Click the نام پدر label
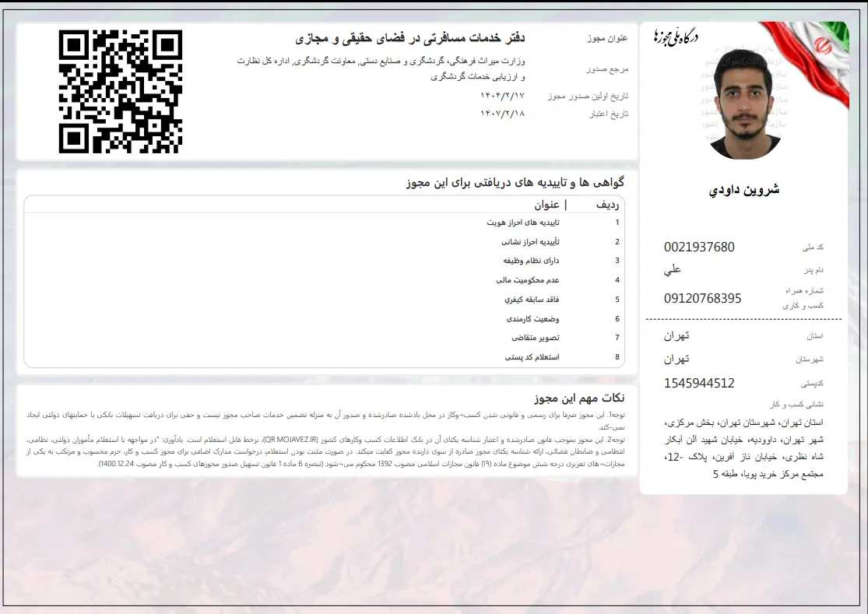The height and width of the screenshot is (614, 868). [814, 270]
